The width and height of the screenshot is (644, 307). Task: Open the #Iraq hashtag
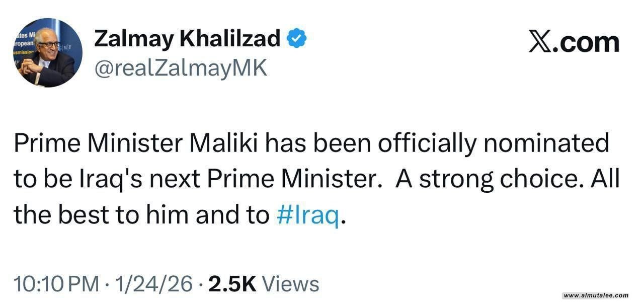pyautogui.click(x=308, y=215)
